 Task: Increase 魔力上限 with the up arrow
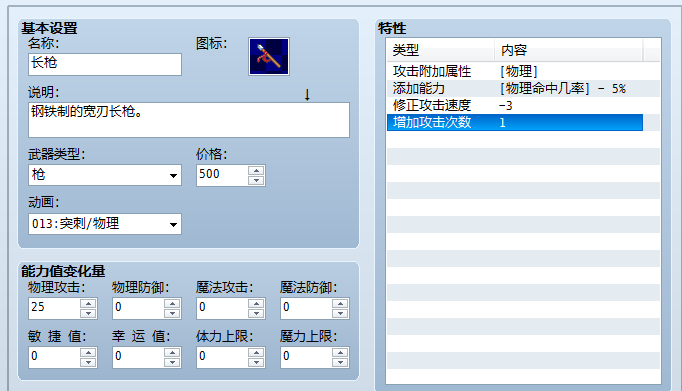(x=340, y=352)
